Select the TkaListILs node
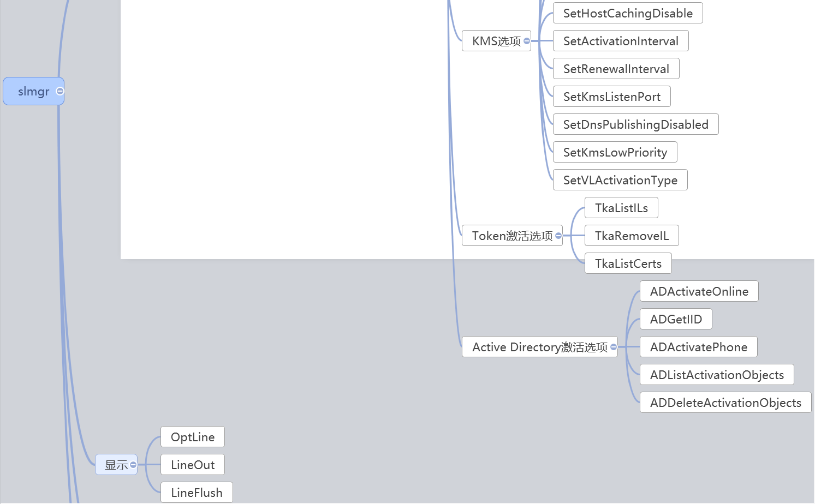 [621, 208]
